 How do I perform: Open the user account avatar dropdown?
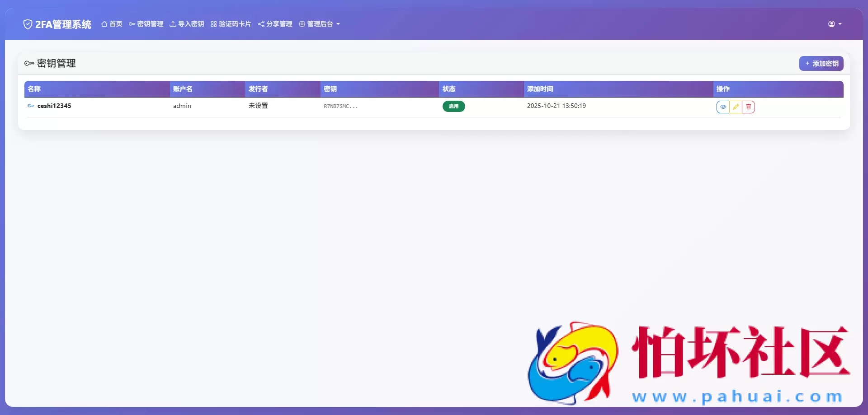pyautogui.click(x=832, y=24)
